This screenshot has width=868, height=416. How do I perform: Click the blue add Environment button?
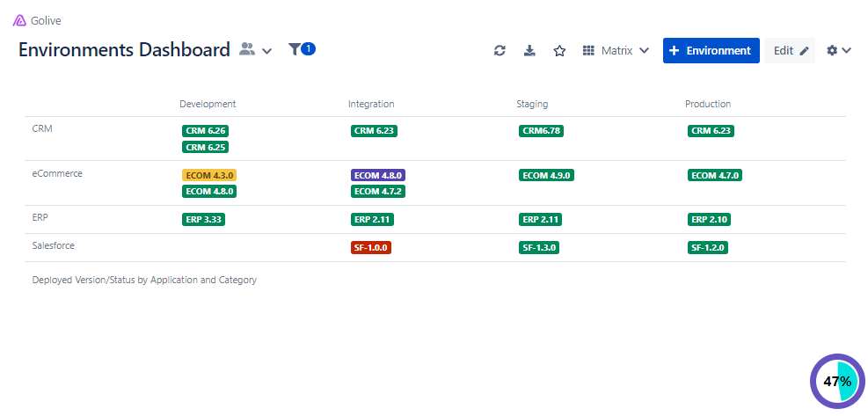(711, 51)
